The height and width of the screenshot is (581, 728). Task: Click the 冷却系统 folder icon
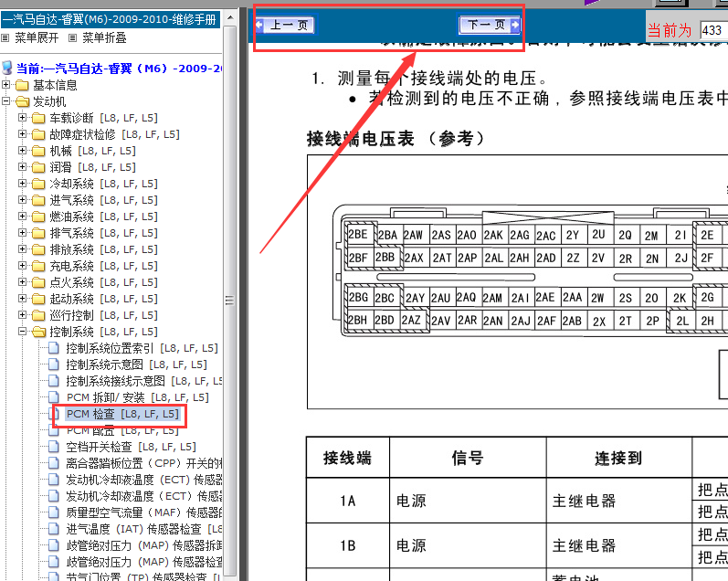click(38, 184)
